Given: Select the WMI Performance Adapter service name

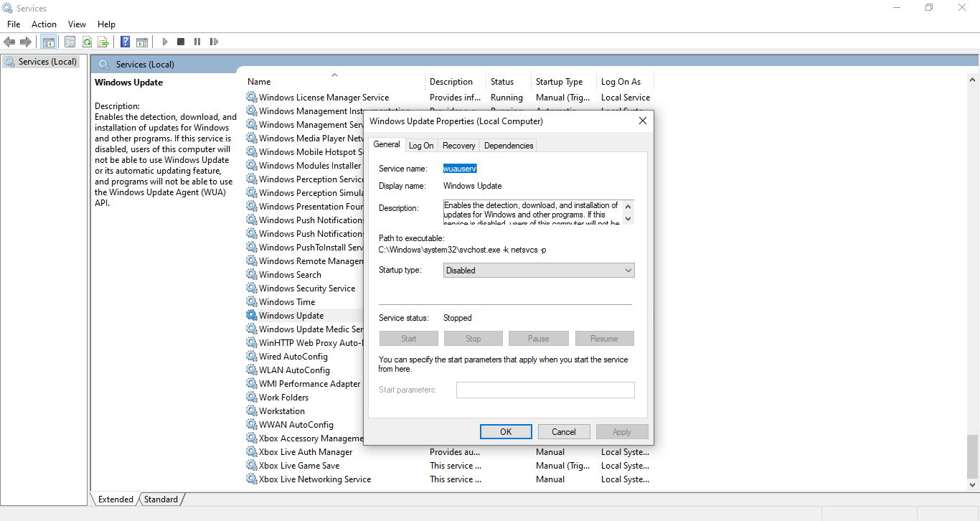Looking at the screenshot, I should pyautogui.click(x=310, y=383).
